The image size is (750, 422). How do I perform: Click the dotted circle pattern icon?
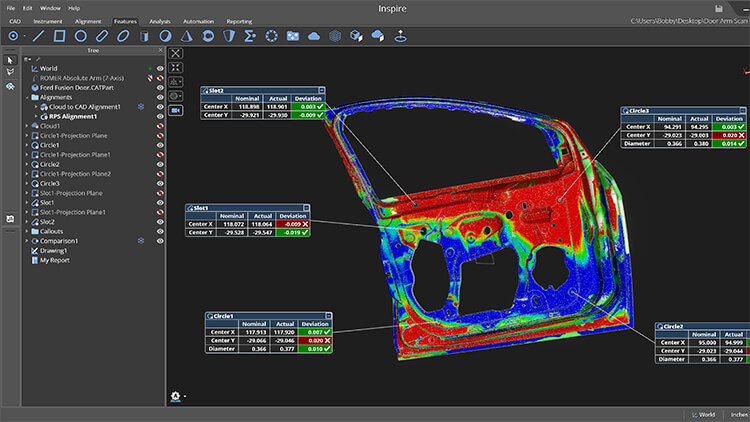pos(271,36)
